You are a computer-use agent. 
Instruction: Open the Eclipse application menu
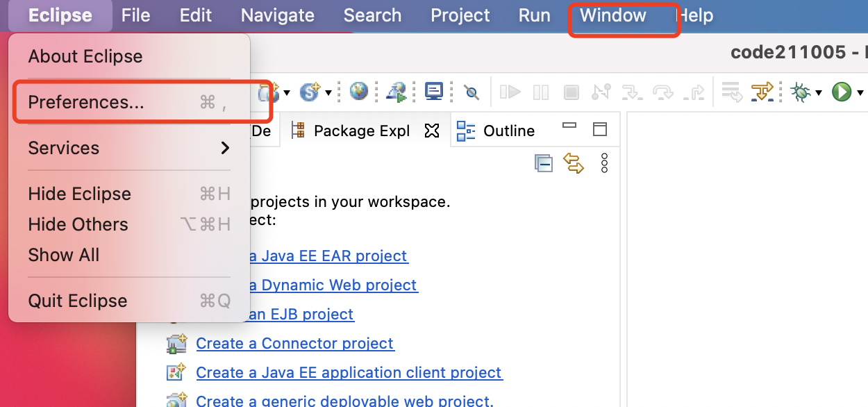[x=60, y=15]
